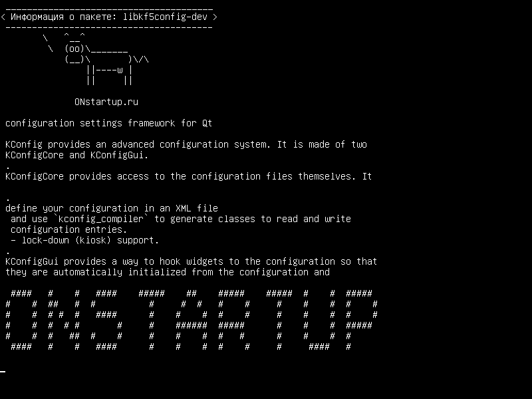The image size is (532, 399).
Task: Click the large ASCII-art 'ONSTARTUP' banner
Action: [192, 320]
